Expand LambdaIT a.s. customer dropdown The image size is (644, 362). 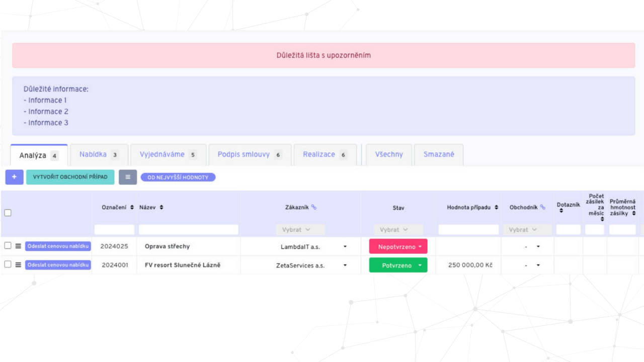click(345, 247)
